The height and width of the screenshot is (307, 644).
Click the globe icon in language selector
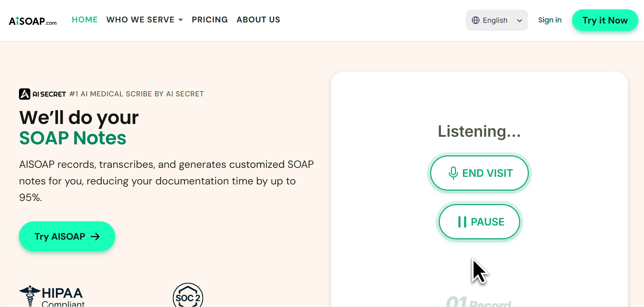pos(476,20)
